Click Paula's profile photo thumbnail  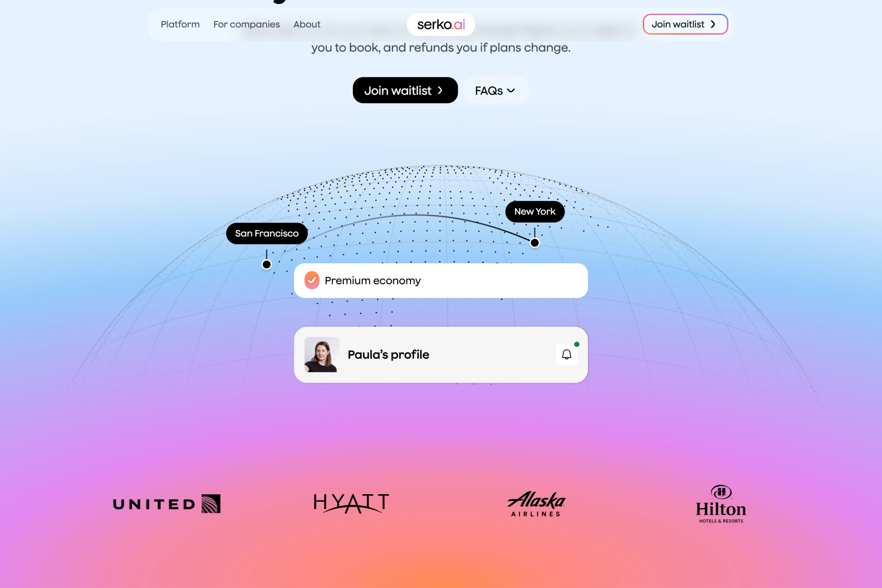point(322,355)
